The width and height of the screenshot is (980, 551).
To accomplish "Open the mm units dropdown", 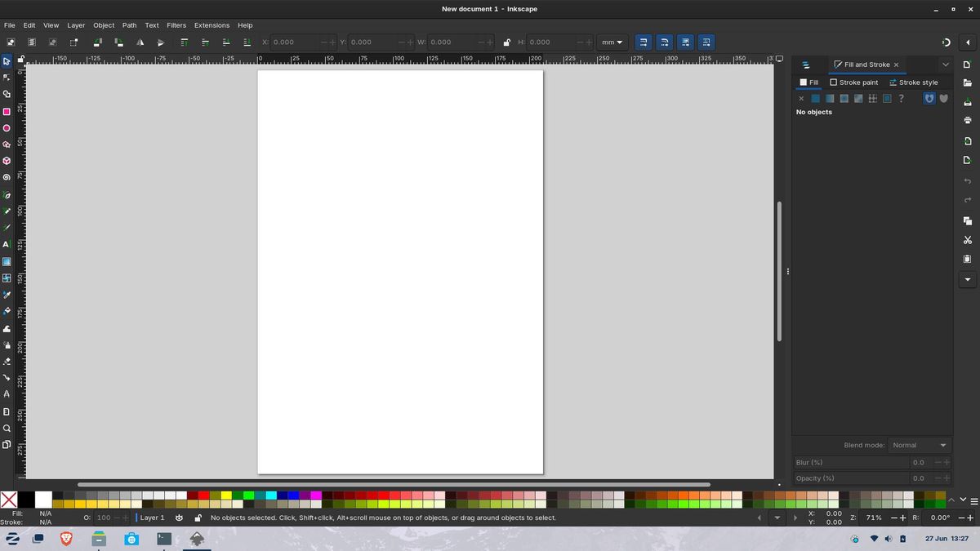I will pos(612,42).
